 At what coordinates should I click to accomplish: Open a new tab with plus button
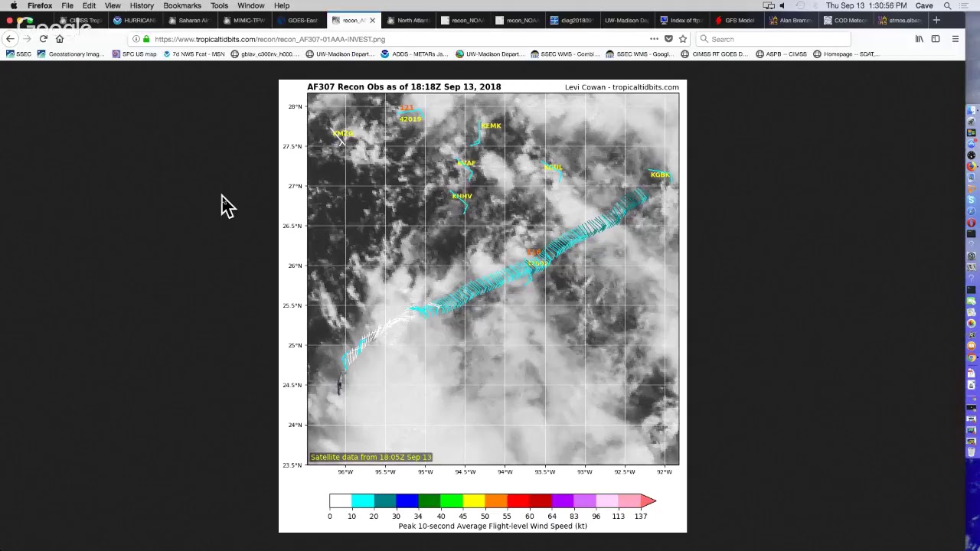(x=936, y=20)
